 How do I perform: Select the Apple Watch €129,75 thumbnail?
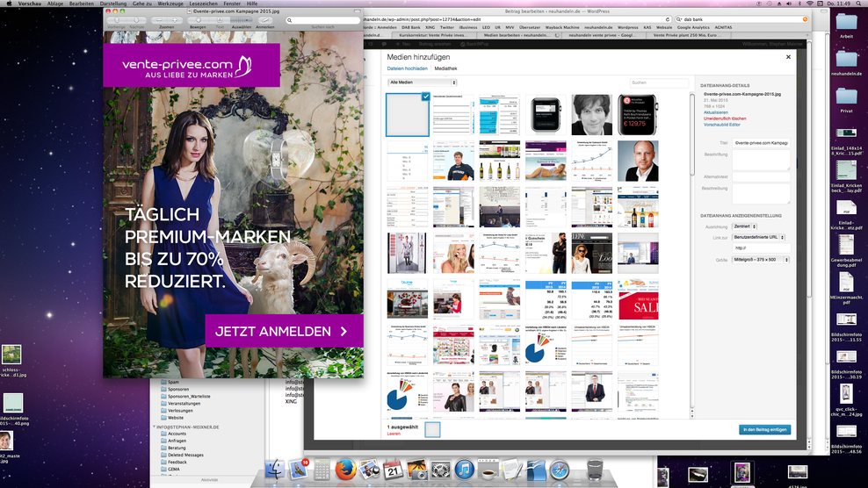[x=638, y=114]
